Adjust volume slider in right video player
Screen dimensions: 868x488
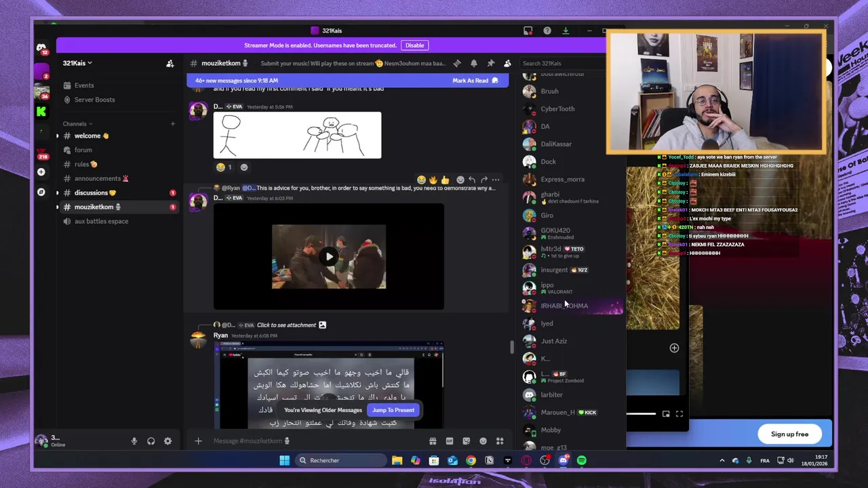641,414
